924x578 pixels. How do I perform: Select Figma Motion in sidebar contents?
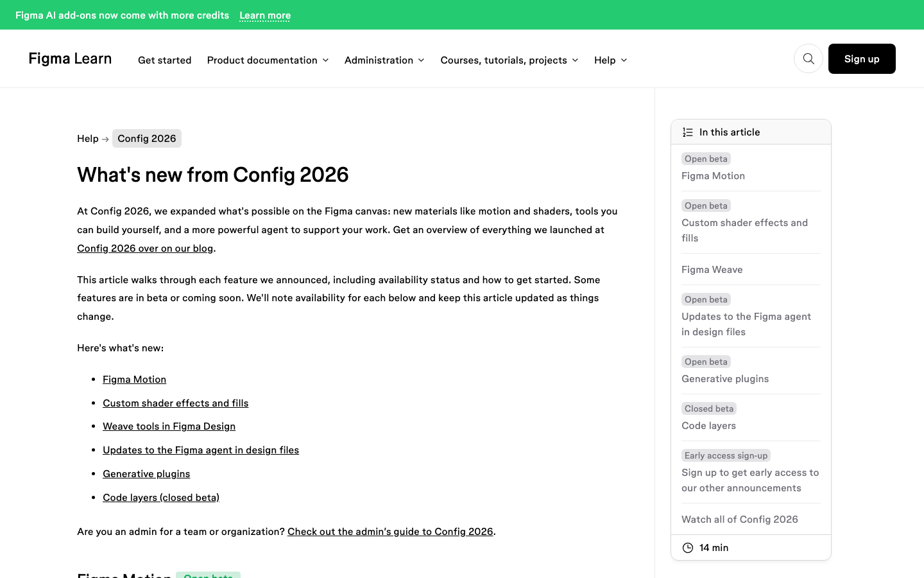[x=713, y=175]
